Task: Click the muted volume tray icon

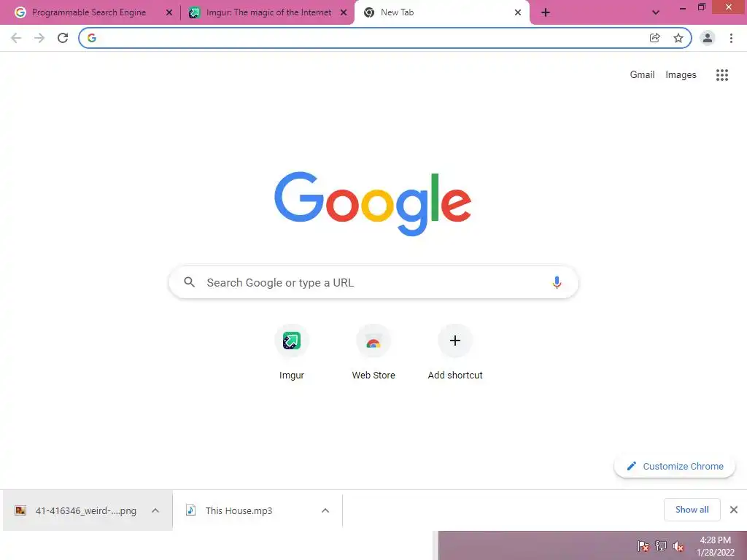Action: (x=678, y=545)
